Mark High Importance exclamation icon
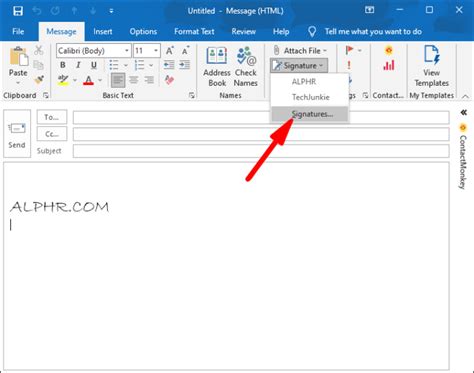The image size is (474, 373). tap(349, 65)
